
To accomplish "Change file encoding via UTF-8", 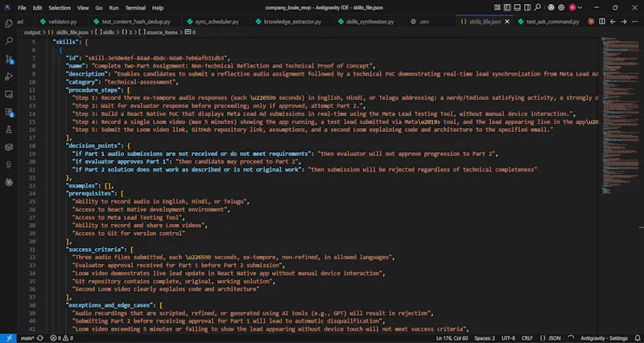I will pyautogui.click(x=508, y=338).
